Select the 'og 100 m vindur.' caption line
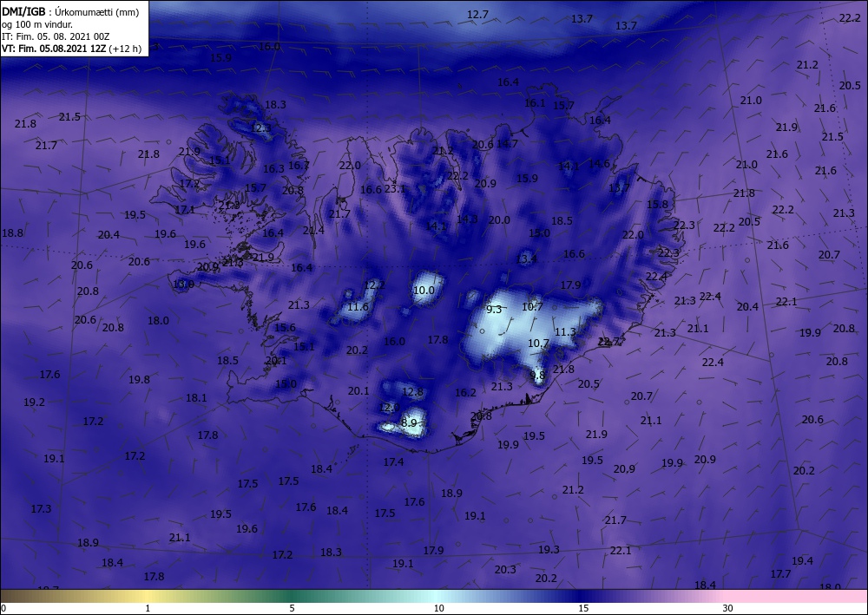 coord(37,24)
